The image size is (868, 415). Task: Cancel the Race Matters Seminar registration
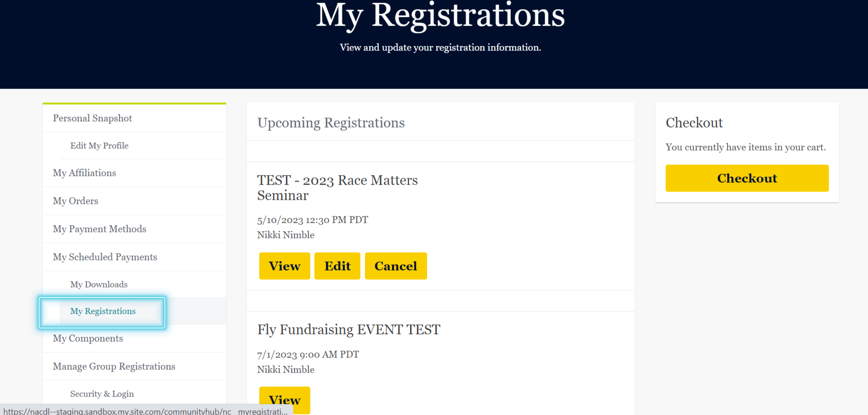396,266
